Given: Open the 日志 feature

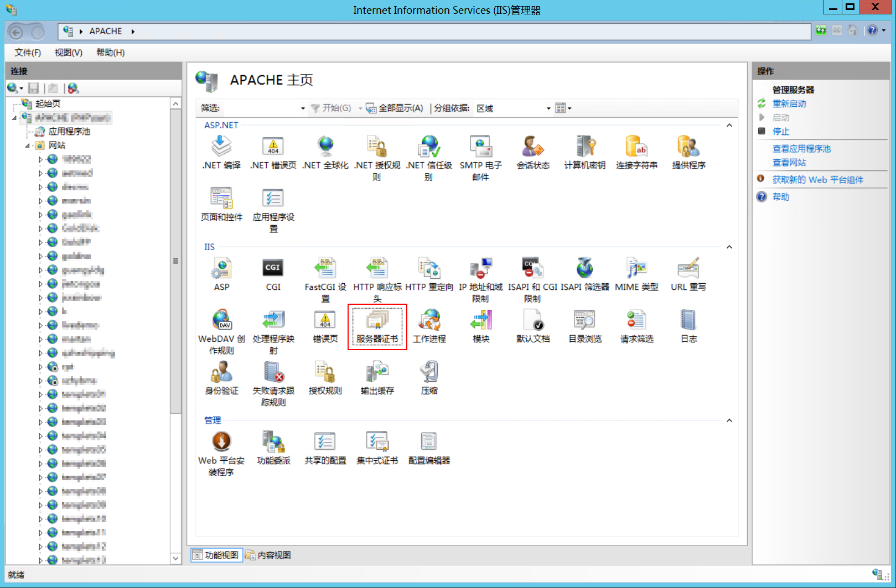Looking at the screenshot, I should pyautogui.click(x=688, y=326).
